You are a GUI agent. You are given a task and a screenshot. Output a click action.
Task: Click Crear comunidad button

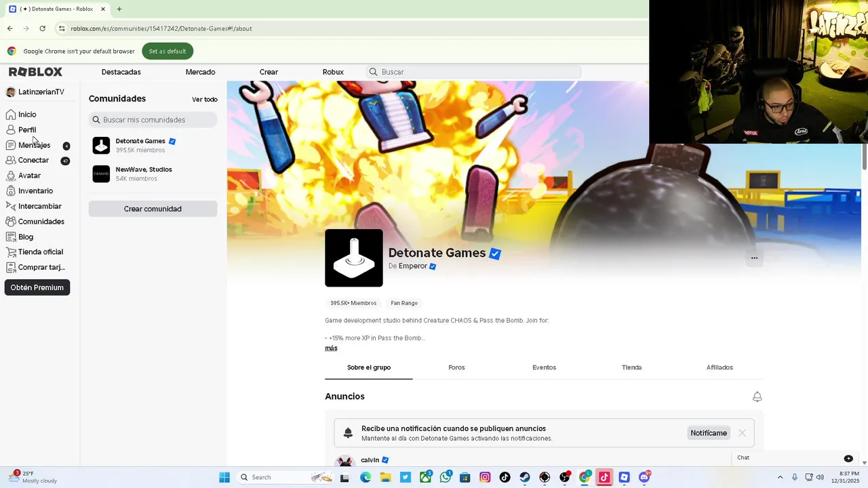tap(153, 209)
